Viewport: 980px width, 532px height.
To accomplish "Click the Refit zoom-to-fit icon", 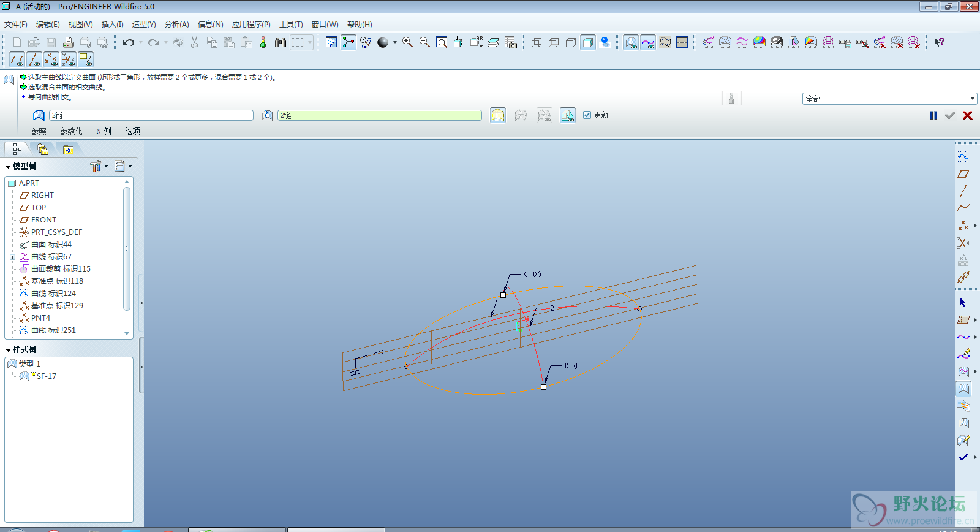I will pyautogui.click(x=442, y=42).
